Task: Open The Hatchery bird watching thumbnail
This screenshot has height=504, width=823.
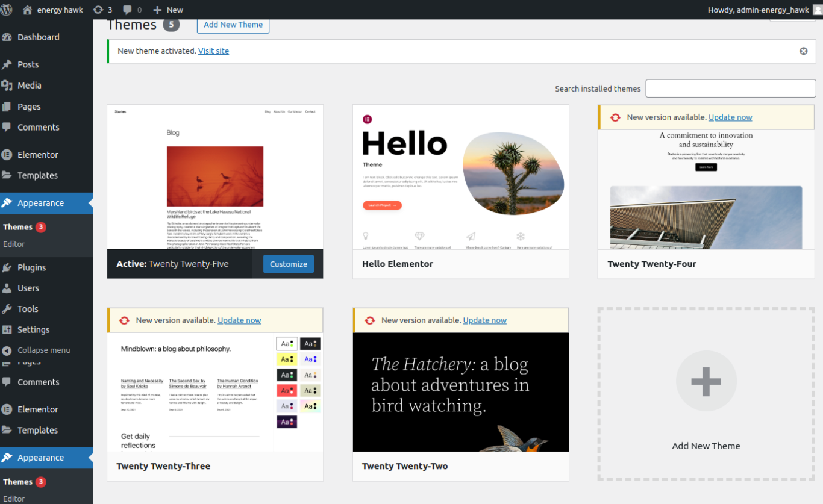Action: click(461, 392)
